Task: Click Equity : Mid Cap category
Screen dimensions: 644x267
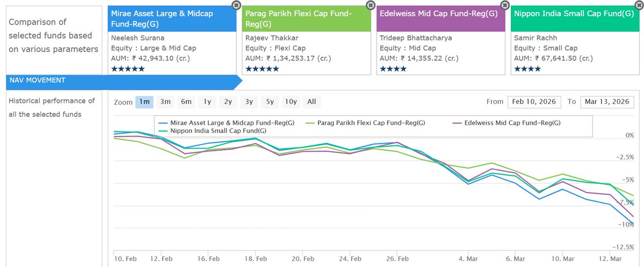Action: click(407, 48)
